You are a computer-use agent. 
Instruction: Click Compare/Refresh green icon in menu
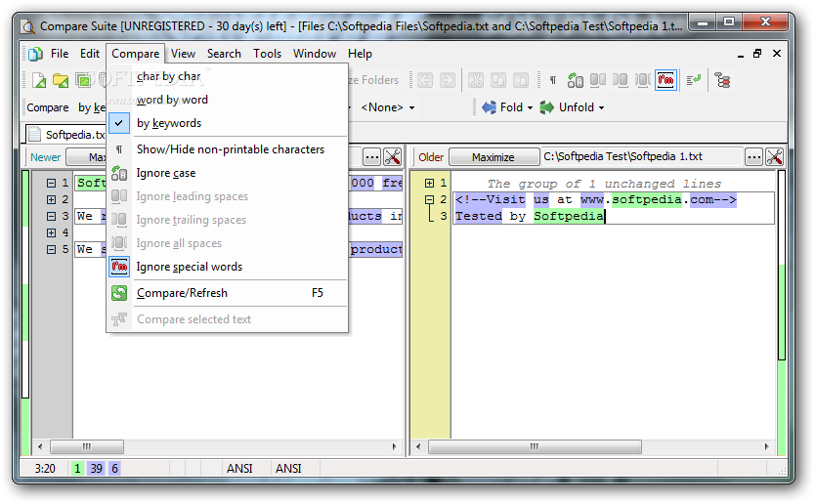tap(119, 293)
